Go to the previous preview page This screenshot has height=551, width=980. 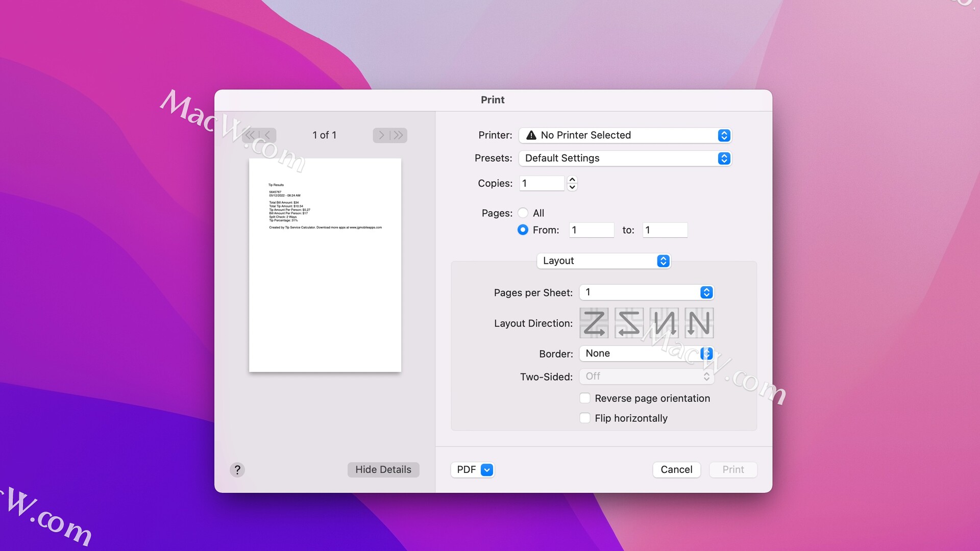tap(268, 135)
